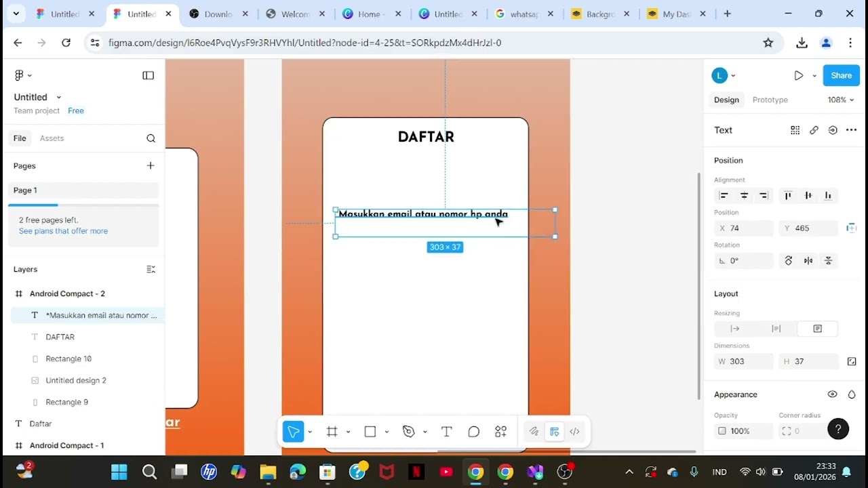Set resizing to auto height
The height and width of the screenshot is (488, 868).
pos(776,329)
